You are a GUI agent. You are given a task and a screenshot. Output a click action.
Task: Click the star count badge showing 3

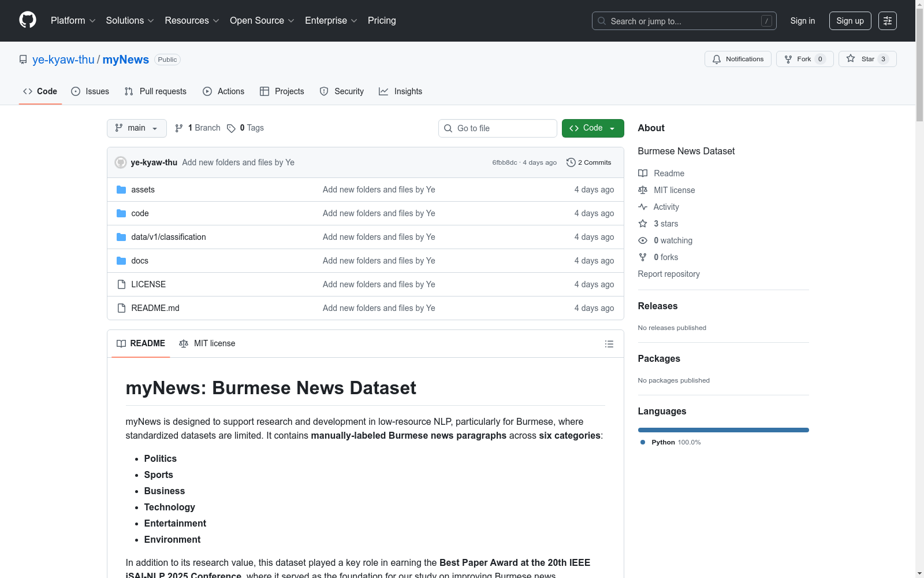coord(883,59)
